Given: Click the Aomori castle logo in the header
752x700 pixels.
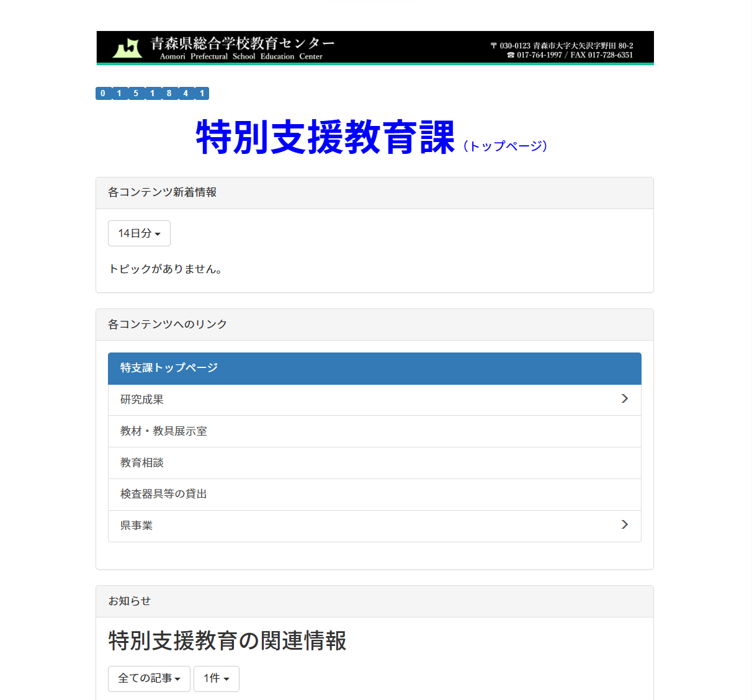Looking at the screenshot, I should [x=127, y=47].
